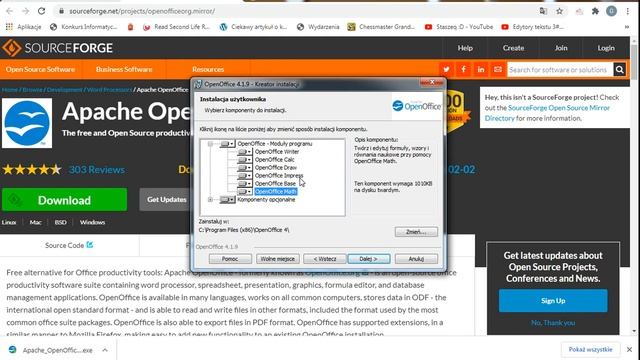Open install dropdown for Komponenty opcjonalne
Screen dimensions: 640x360
tap(227, 200)
